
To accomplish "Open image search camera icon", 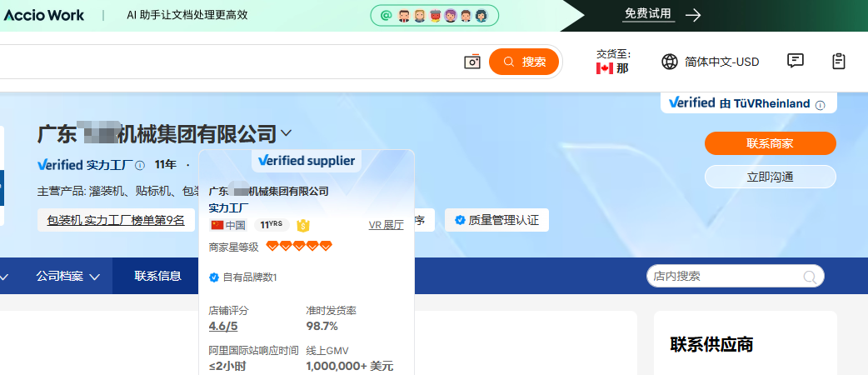I will (x=471, y=62).
